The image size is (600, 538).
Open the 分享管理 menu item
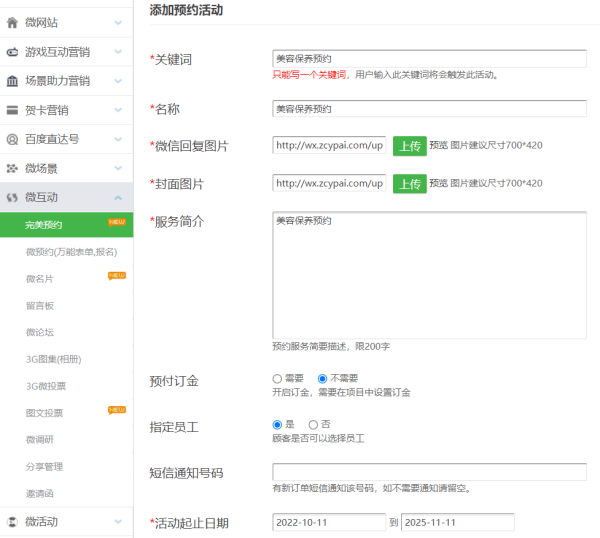(x=44, y=467)
